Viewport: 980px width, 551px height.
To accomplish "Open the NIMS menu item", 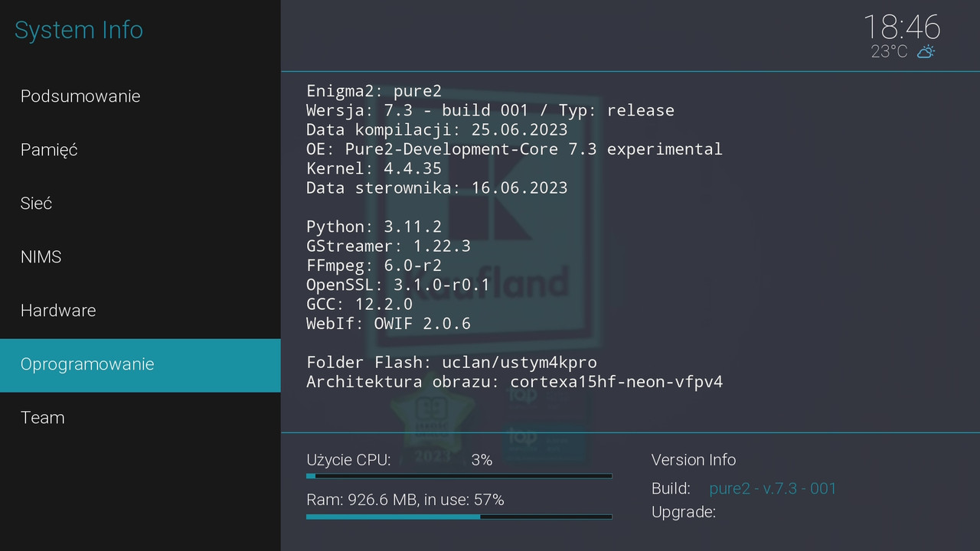I will click(x=140, y=257).
